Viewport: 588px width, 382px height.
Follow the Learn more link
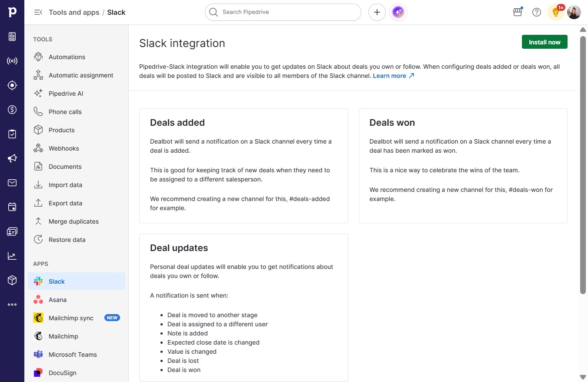pos(394,76)
